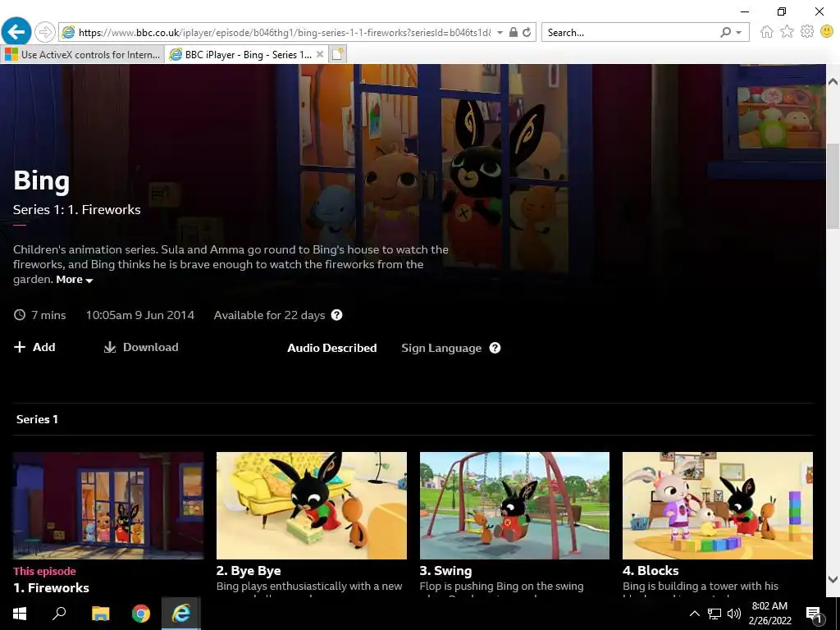This screenshot has height=630, width=840.
Task: Click the 3. Swing episode title
Action: point(445,571)
